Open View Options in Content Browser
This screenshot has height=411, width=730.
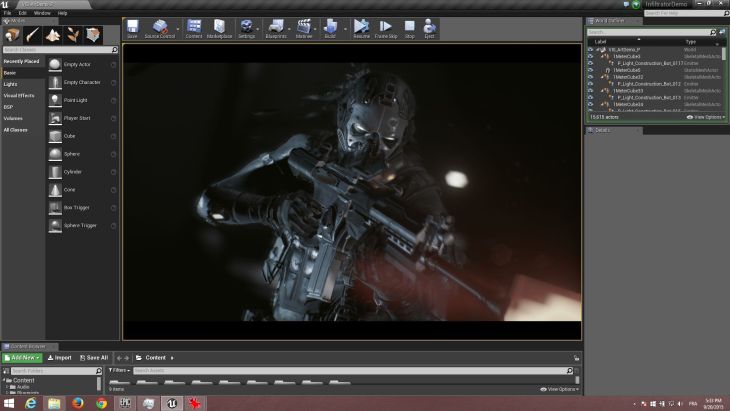pos(560,389)
